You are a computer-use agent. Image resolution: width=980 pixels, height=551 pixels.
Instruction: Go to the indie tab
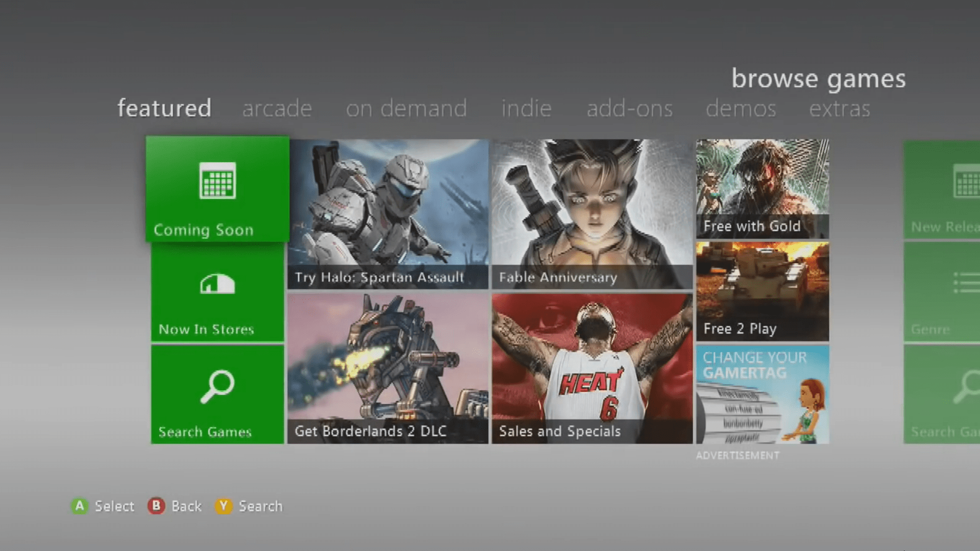click(526, 109)
